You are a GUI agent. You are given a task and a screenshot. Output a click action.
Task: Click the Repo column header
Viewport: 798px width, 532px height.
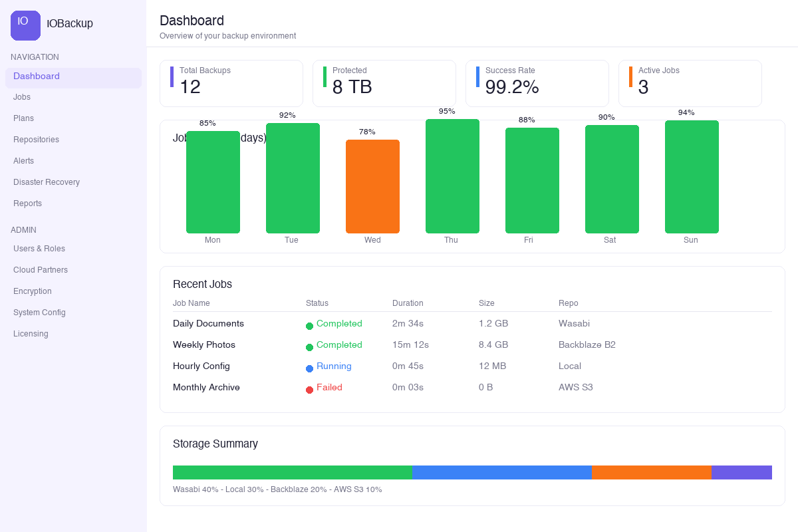[x=569, y=303]
